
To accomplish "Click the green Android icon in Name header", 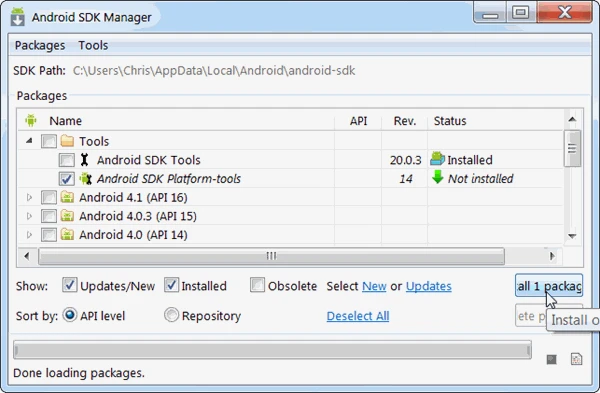I will [31, 121].
